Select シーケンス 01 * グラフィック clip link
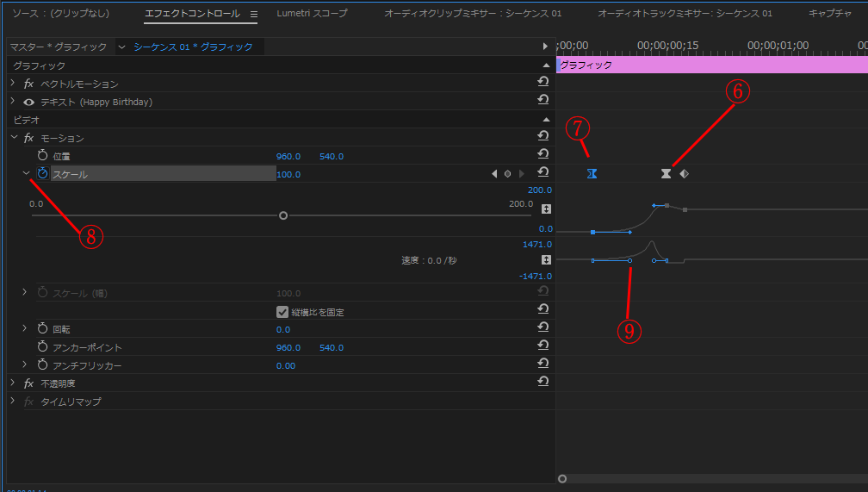868x492 pixels. pos(193,47)
